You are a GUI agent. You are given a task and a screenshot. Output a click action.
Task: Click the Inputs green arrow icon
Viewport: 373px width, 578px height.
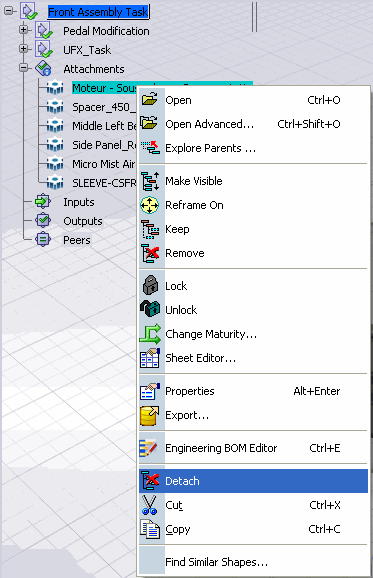tap(43, 202)
